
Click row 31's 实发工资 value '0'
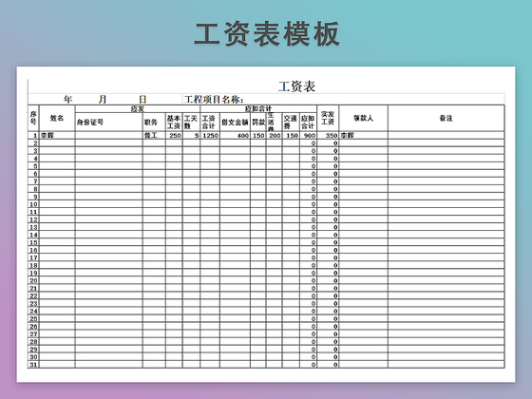[x=335, y=365]
